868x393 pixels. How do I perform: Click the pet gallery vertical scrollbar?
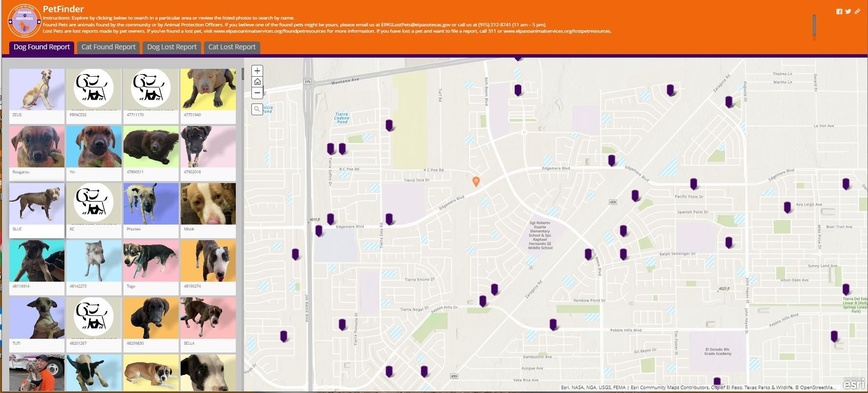(243, 74)
